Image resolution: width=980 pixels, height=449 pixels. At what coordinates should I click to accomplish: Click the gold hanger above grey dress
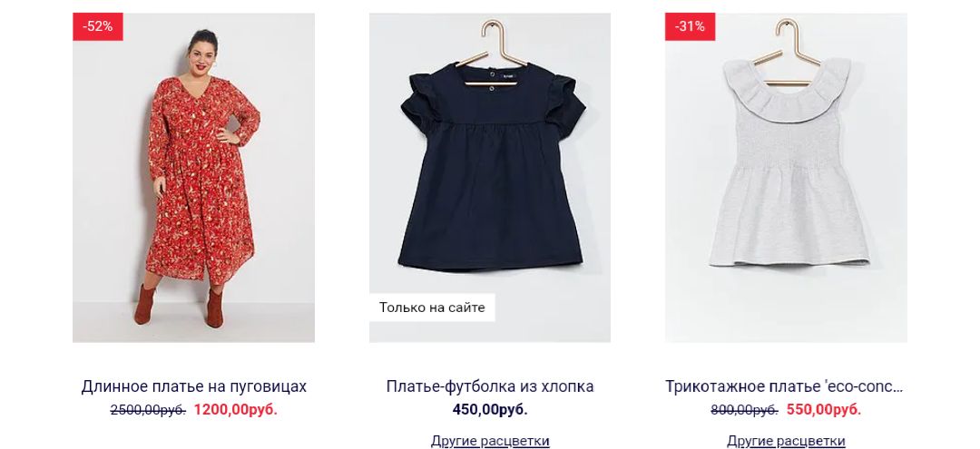786,52
